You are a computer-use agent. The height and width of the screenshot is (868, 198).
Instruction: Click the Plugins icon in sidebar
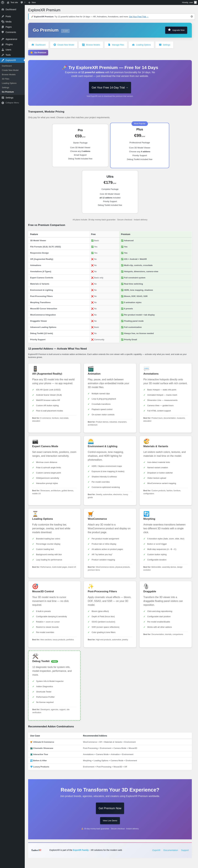click(x=3, y=44)
